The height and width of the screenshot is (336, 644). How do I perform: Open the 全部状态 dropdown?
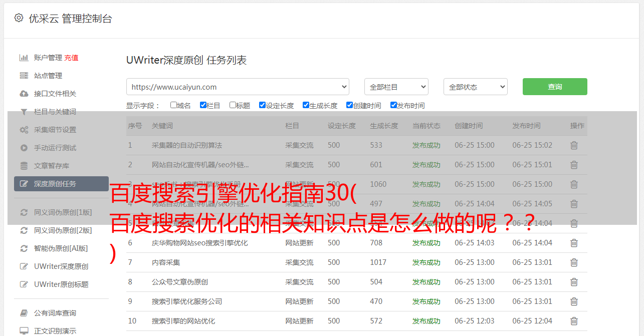(x=476, y=87)
